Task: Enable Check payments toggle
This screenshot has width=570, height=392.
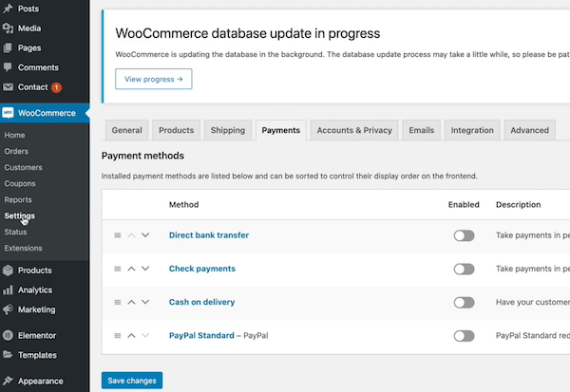Action: pos(464,269)
